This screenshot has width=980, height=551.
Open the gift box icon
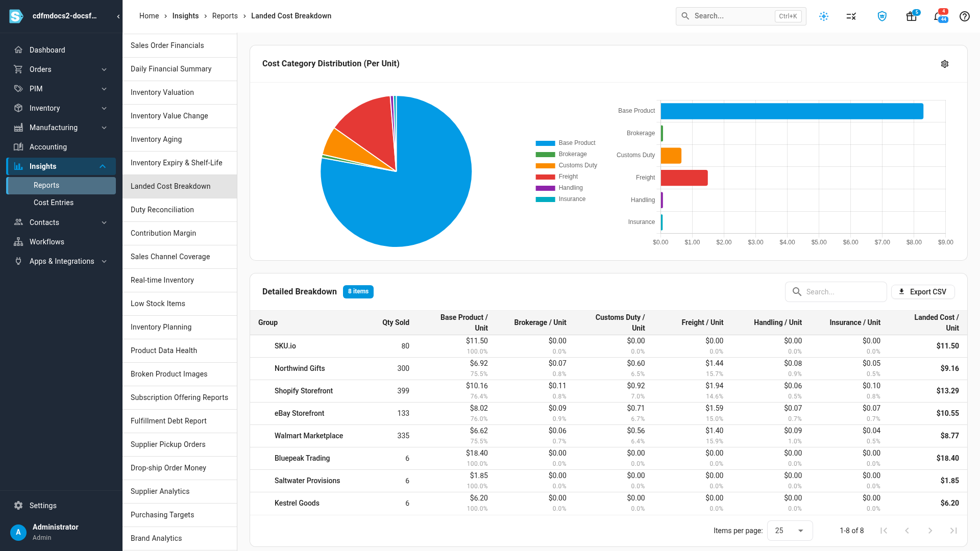911,16
